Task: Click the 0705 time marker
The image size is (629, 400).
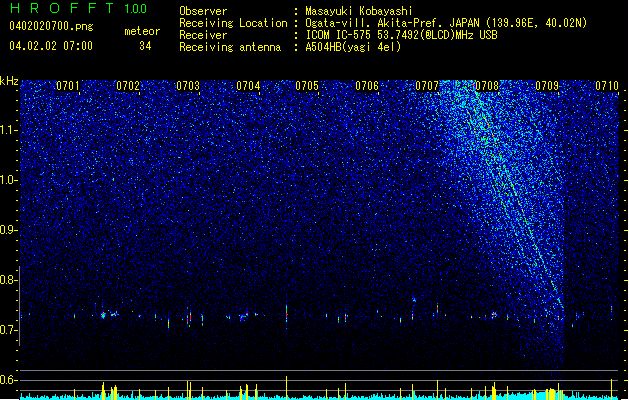Action: click(307, 86)
